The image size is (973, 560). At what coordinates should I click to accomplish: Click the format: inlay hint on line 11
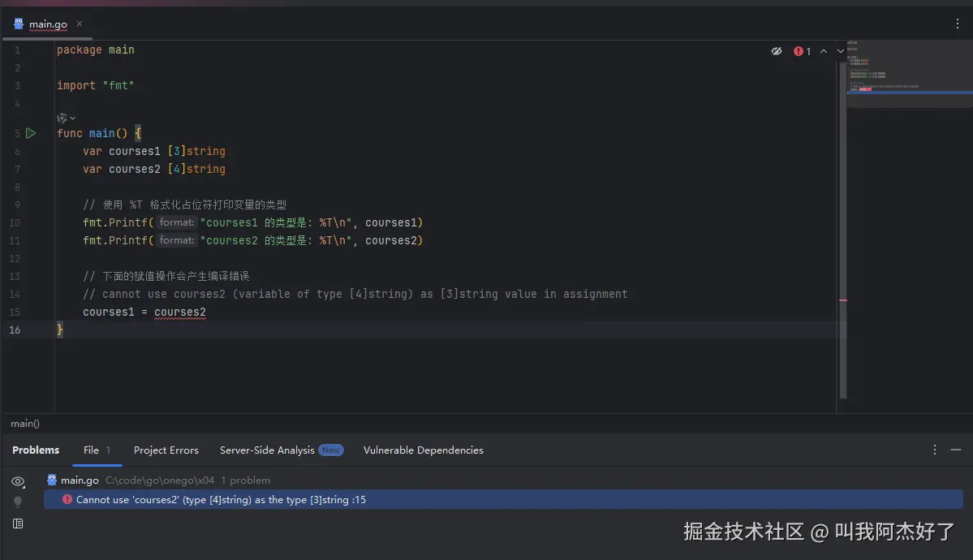click(x=176, y=240)
